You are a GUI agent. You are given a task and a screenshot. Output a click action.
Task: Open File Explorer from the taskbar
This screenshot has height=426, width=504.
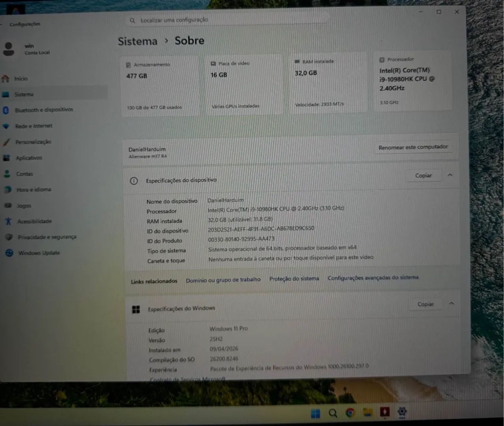pyautogui.click(x=368, y=412)
